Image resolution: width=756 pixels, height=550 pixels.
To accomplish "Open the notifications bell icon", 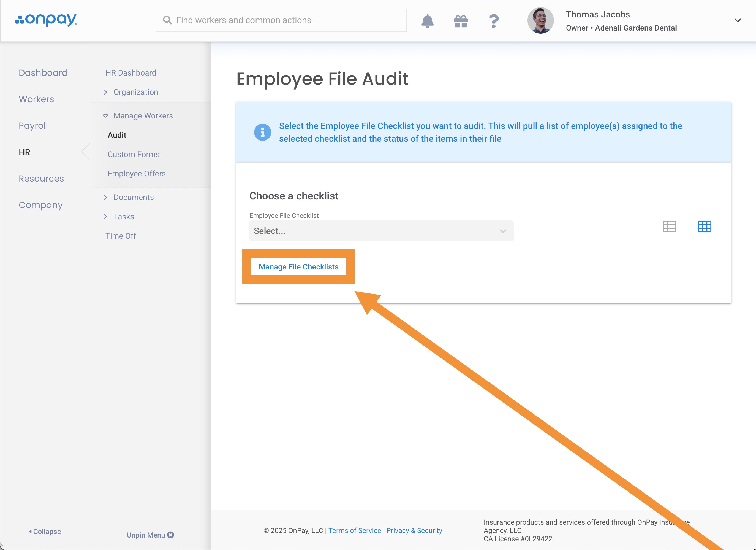I will point(427,21).
